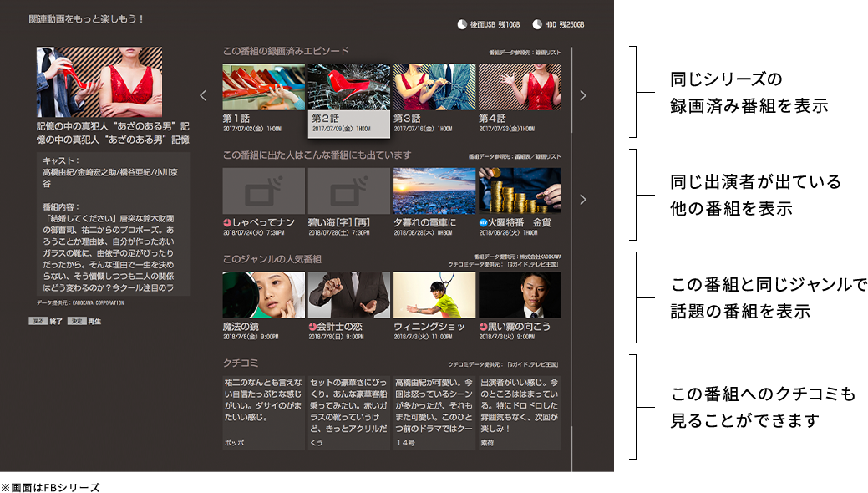Click placeholder TV icon above 碧い海
868x493 pixels.
click(348, 191)
